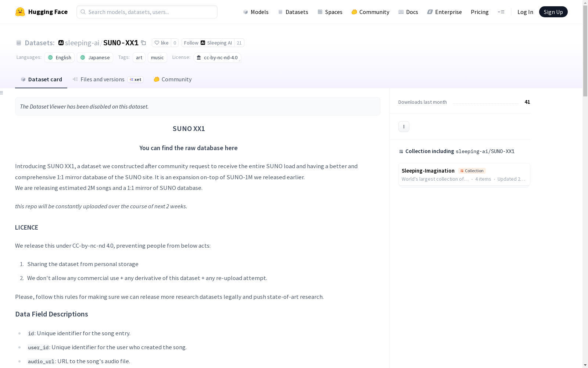Switch to the Dataset card tab
Image resolution: width=588 pixels, height=368 pixels.
click(41, 79)
